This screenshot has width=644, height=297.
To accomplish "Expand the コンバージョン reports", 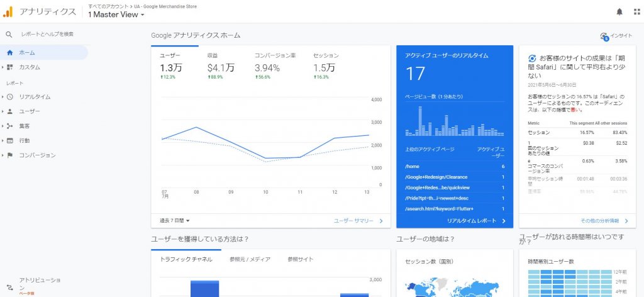I will click(3, 155).
